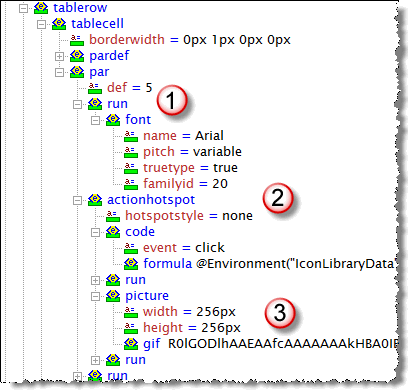Expand the run node below picture
This screenshot has height=390, width=408.
pos(95,360)
